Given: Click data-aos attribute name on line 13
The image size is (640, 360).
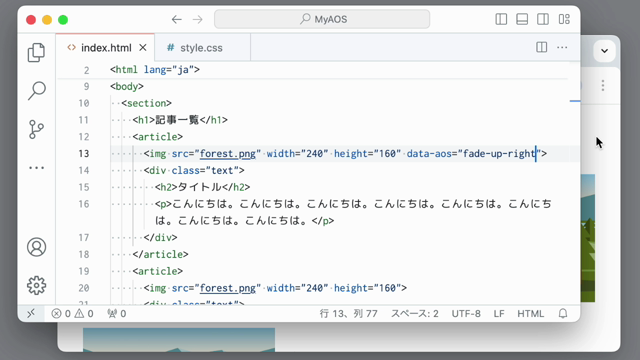Looking at the screenshot, I should click(429, 153).
